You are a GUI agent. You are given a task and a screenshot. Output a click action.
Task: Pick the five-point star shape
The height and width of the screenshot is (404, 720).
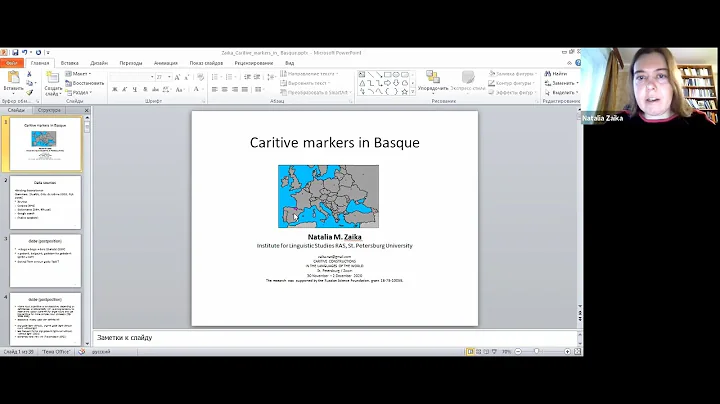click(x=405, y=92)
